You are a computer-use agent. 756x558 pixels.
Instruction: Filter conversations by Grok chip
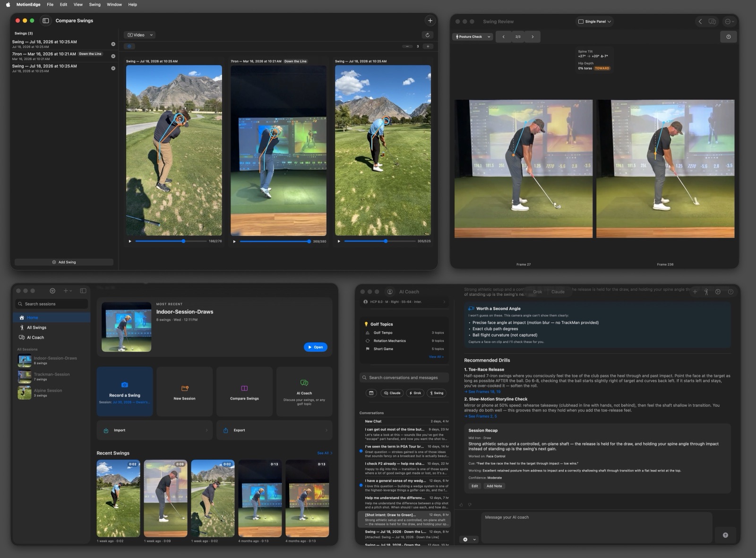click(x=415, y=393)
